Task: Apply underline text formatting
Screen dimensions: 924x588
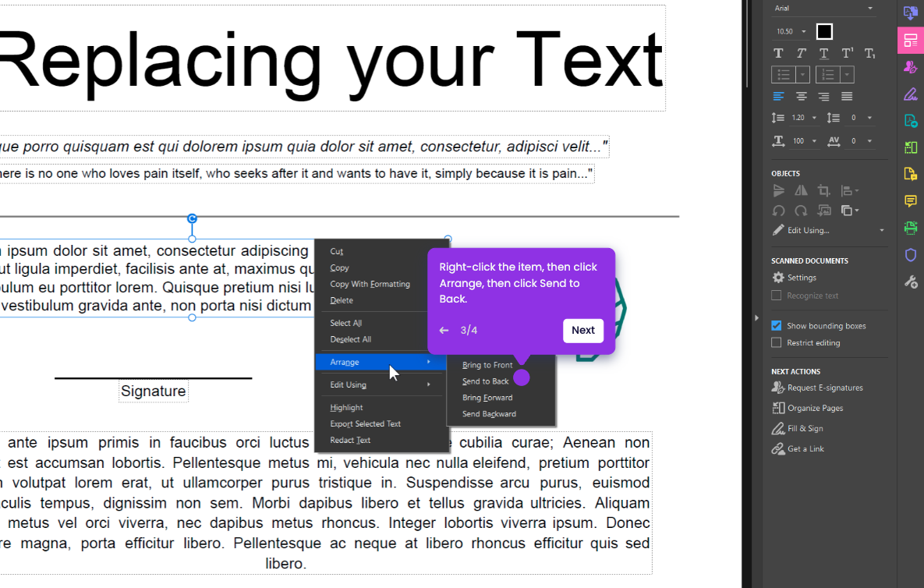Action: click(824, 53)
